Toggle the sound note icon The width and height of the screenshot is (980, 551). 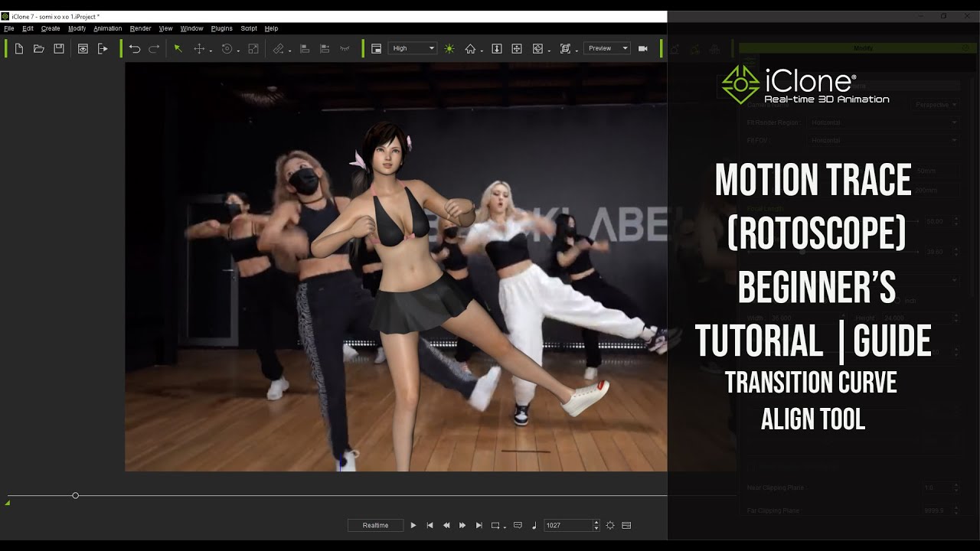pyautogui.click(x=534, y=526)
